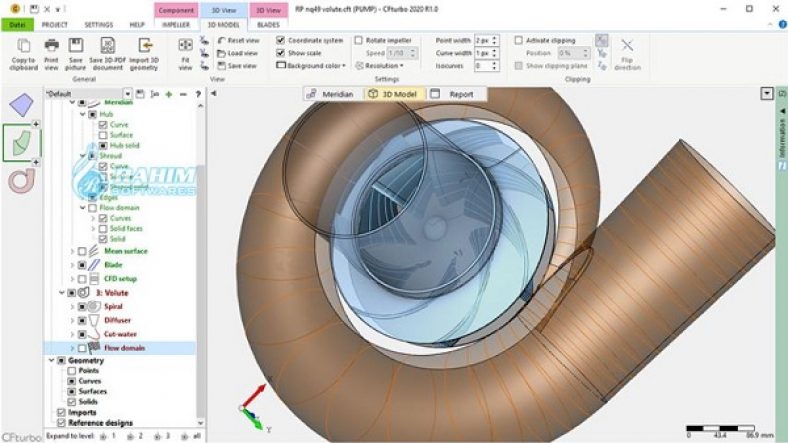Open the HELP ribbon tab
Viewport: 788px width, 443px height.
click(137, 25)
